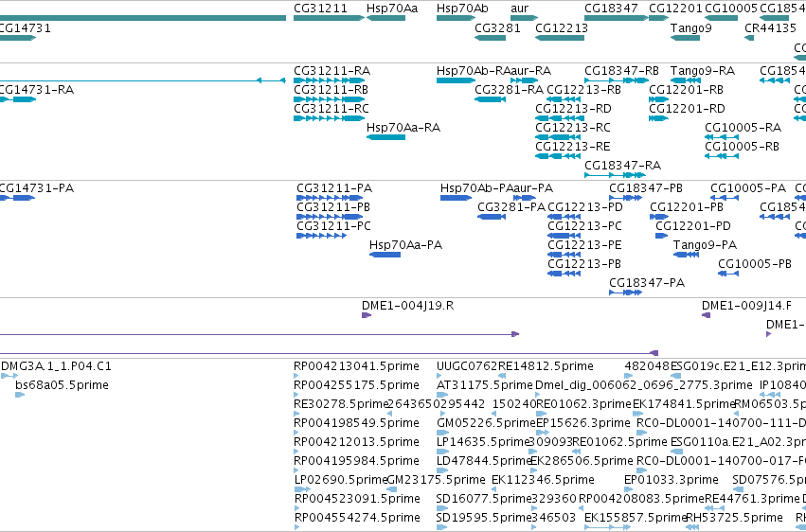The image size is (806, 532).
Task: Select EST LP02690.5prime
Action: (302, 490)
